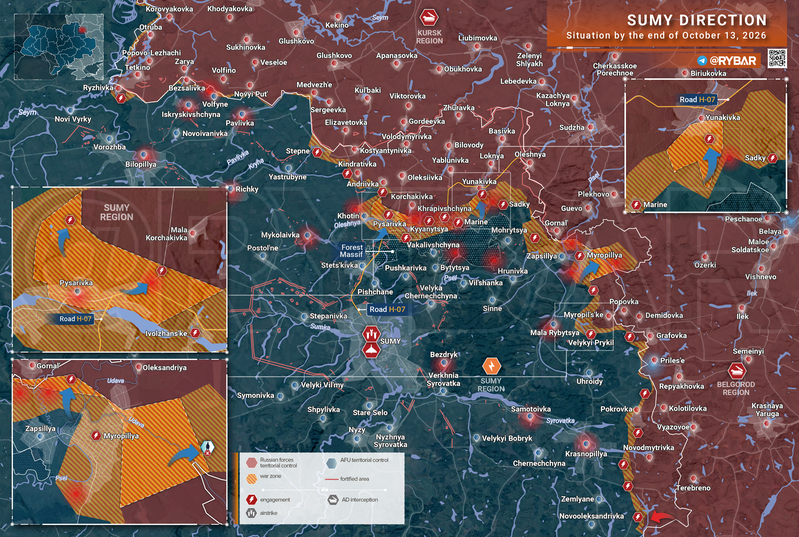
Task: Click the orange lightning Sumy Region icon
Action: (x=491, y=365)
